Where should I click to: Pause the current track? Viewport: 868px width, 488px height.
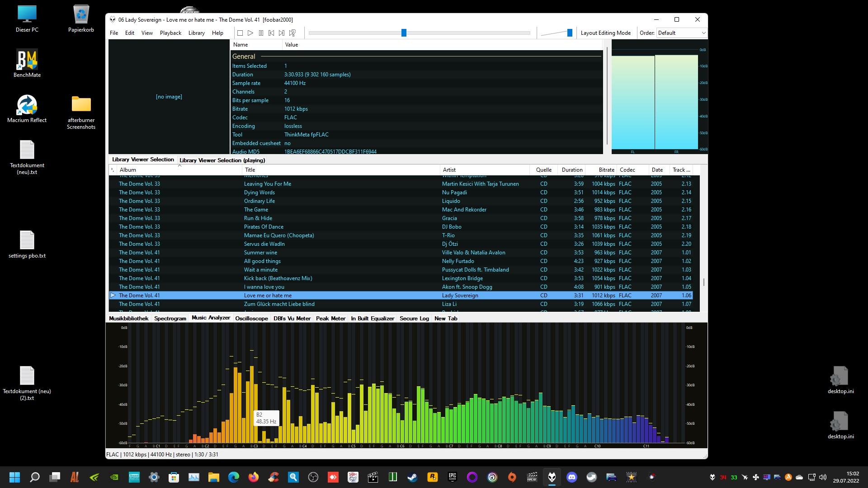click(x=261, y=33)
